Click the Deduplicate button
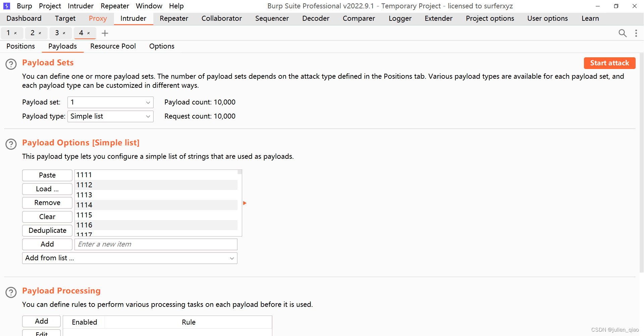644x336 pixels. click(x=47, y=230)
